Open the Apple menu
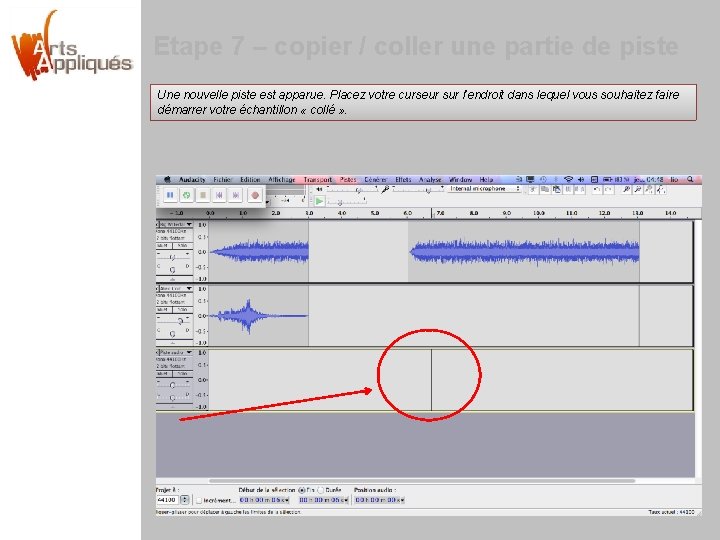This screenshot has width=720, height=540. point(167,180)
